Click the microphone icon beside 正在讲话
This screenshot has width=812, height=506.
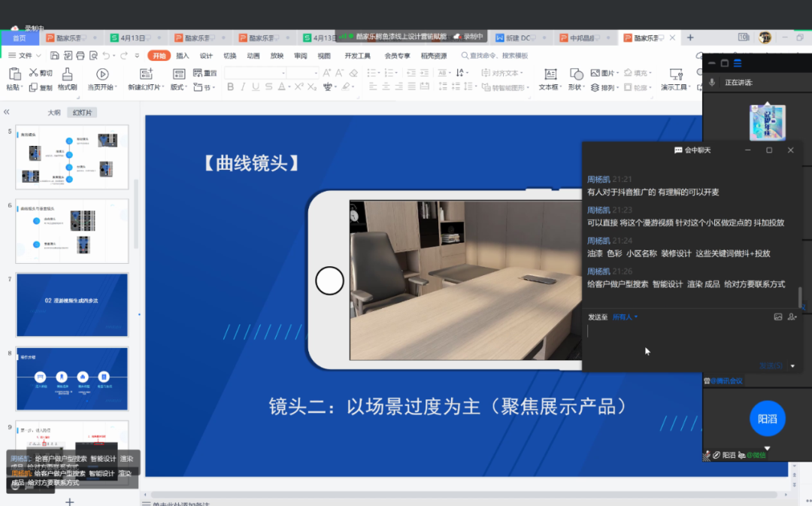click(712, 83)
